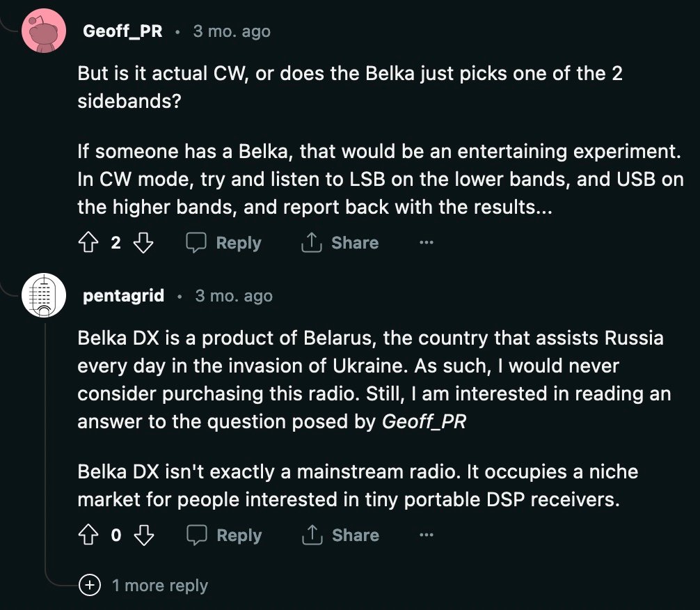Open Geoff_PR's avatar profile picture

(44, 31)
